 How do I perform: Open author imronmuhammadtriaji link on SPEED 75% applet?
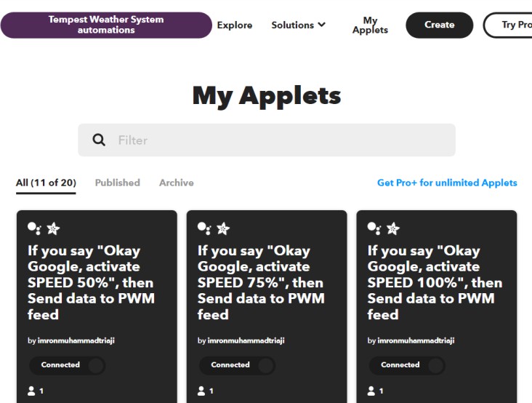246,340
